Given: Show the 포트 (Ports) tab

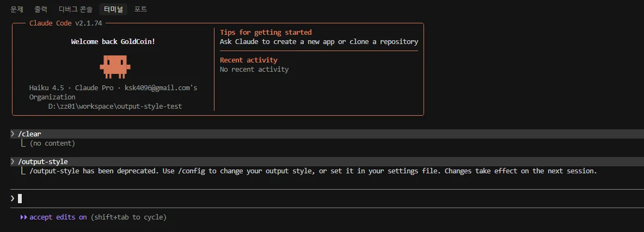Looking at the screenshot, I should point(140,9).
